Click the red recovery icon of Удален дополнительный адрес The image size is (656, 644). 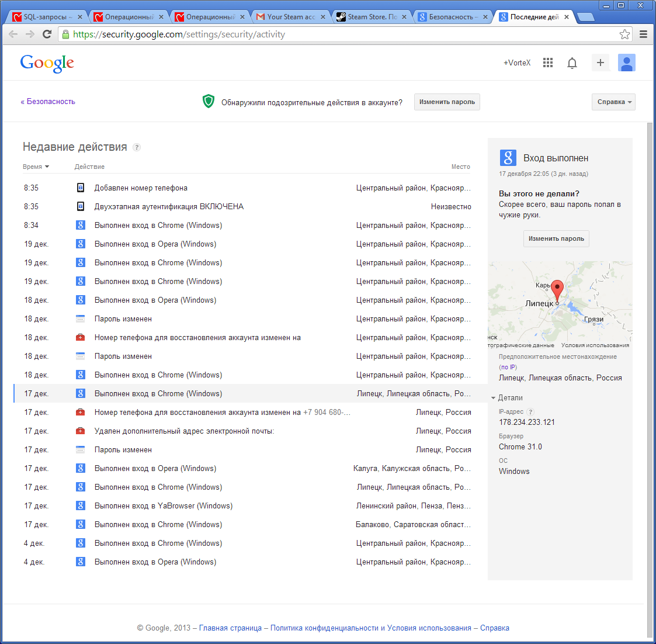point(81,431)
